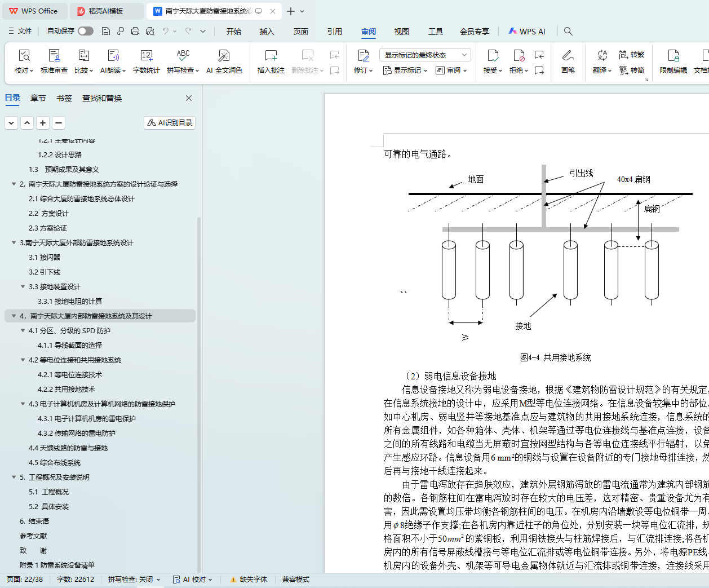Click the search magnifier icon in menu bar
The image size is (709, 588).
[568, 32]
